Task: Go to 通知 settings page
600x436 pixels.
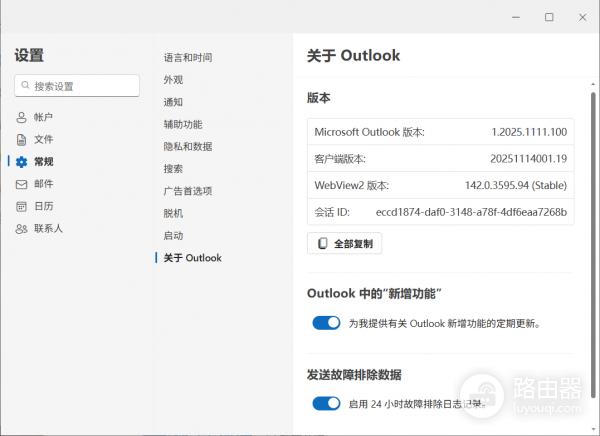Action: pos(173,102)
